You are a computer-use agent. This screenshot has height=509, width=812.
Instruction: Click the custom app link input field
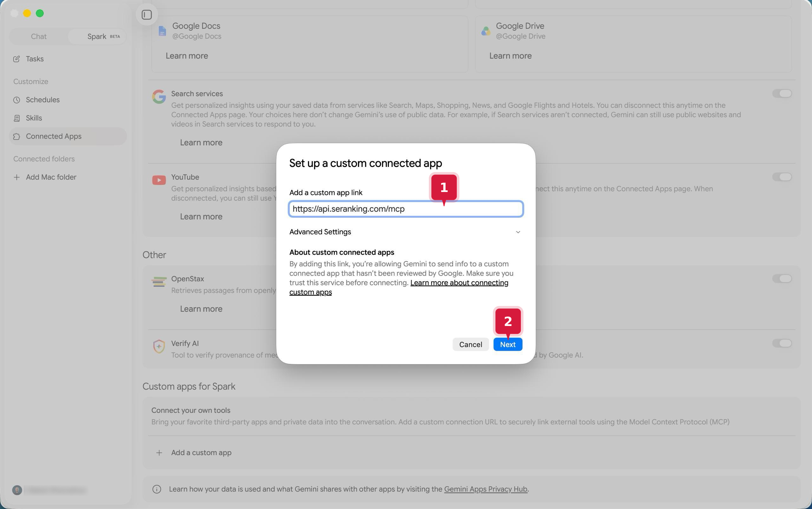click(x=406, y=209)
